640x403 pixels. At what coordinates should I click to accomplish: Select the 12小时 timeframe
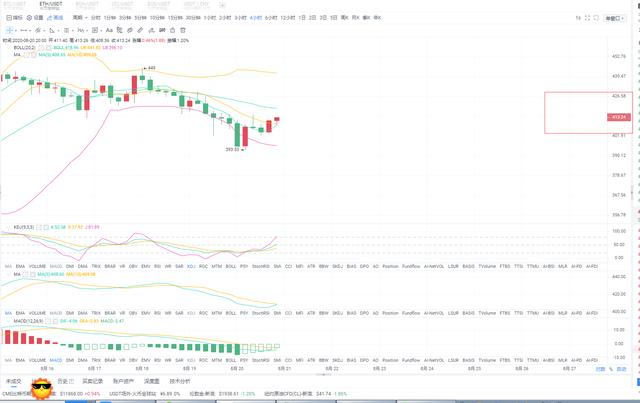[x=288, y=18]
